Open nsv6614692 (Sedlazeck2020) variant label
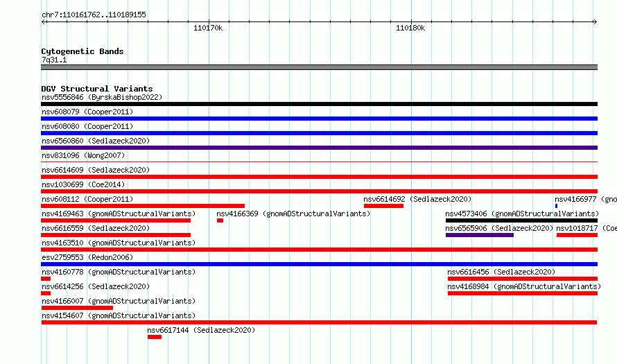 417,199
